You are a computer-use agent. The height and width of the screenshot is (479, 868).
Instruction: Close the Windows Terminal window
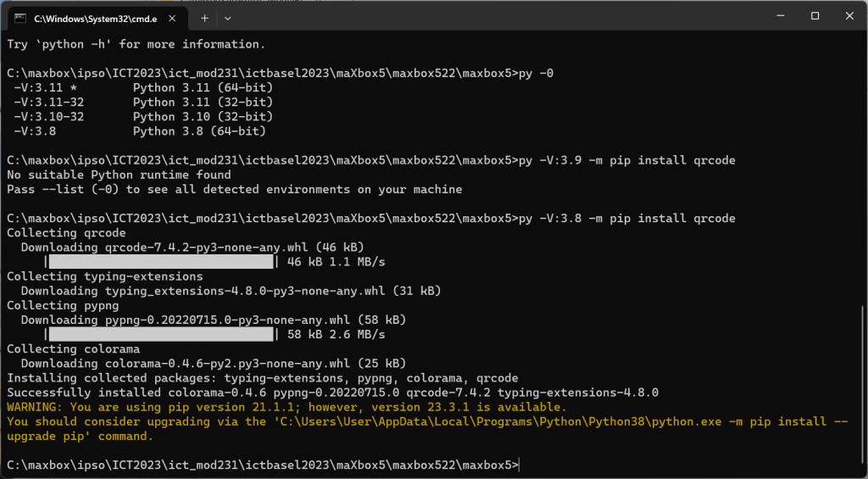[x=850, y=16]
